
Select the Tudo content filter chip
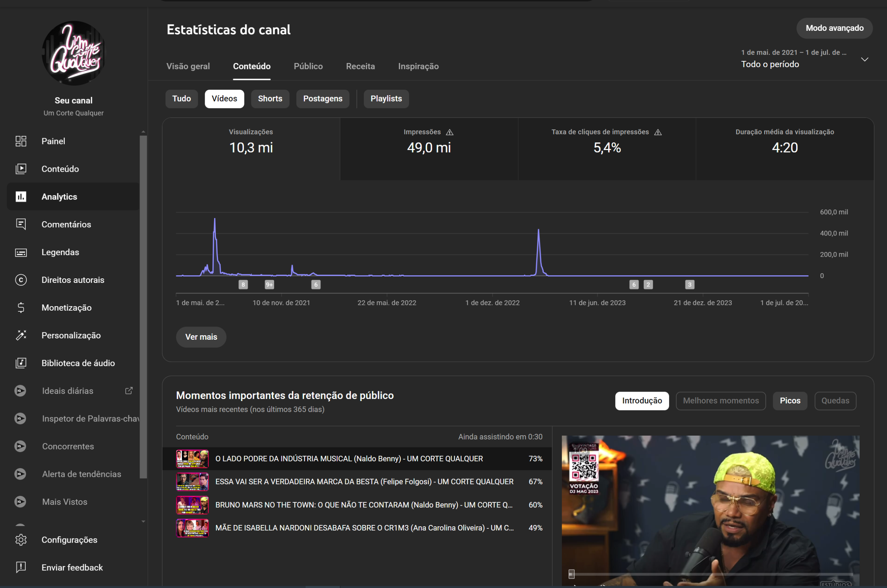click(x=182, y=99)
